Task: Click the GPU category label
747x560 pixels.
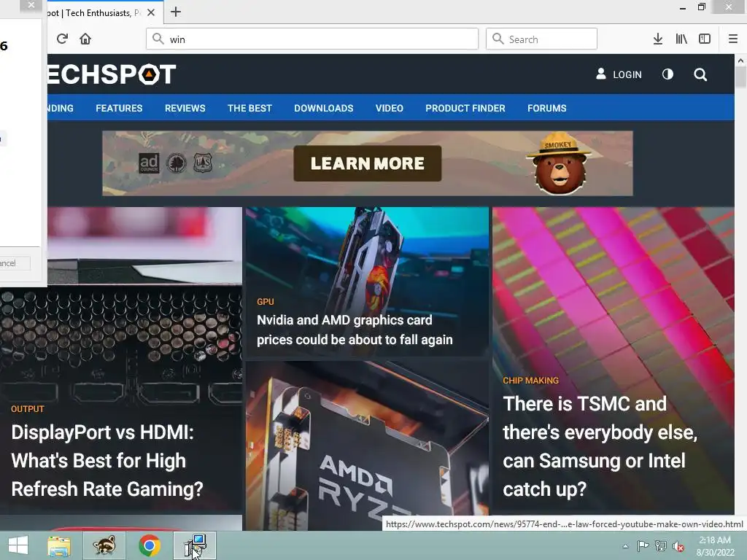Action: 266,302
